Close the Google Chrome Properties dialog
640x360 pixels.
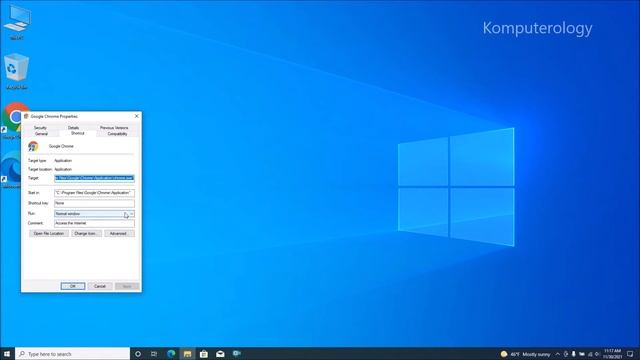click(x=137, y=116)
